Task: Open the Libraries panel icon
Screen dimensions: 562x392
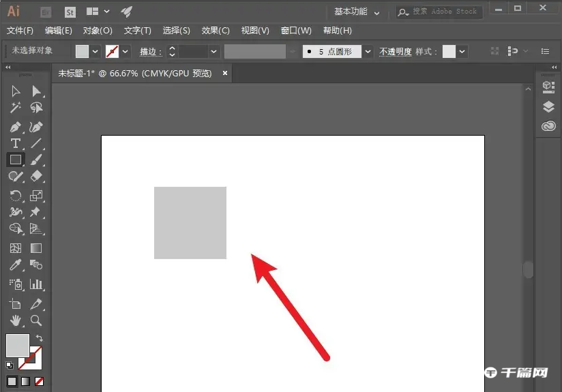Action: (x=548, y=87)
